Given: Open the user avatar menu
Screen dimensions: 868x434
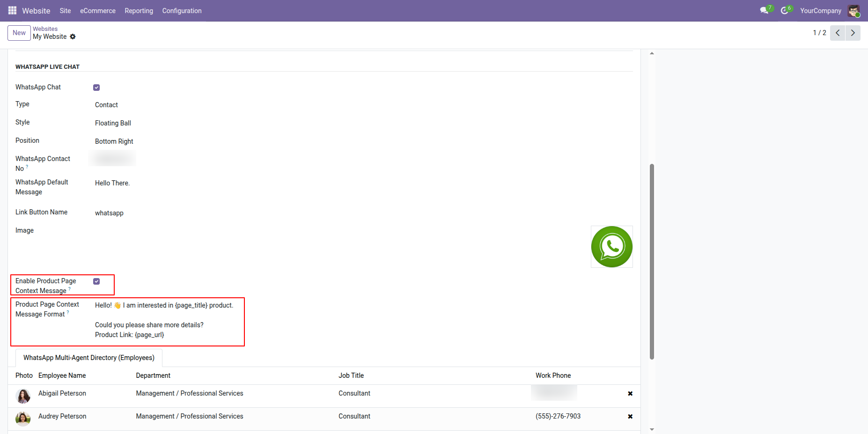Looking at the screenshot, I should [853, 10].
